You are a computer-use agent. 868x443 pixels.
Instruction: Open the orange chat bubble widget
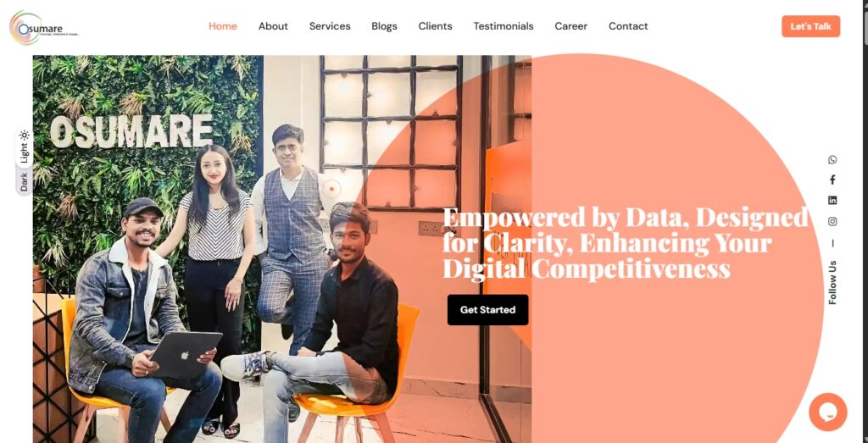(x=827, y=412)
